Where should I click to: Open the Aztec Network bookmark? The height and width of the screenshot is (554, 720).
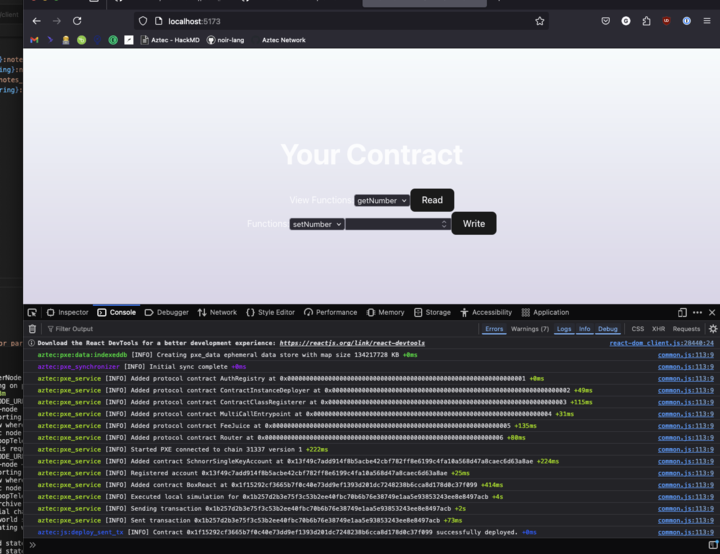point(283,40)
